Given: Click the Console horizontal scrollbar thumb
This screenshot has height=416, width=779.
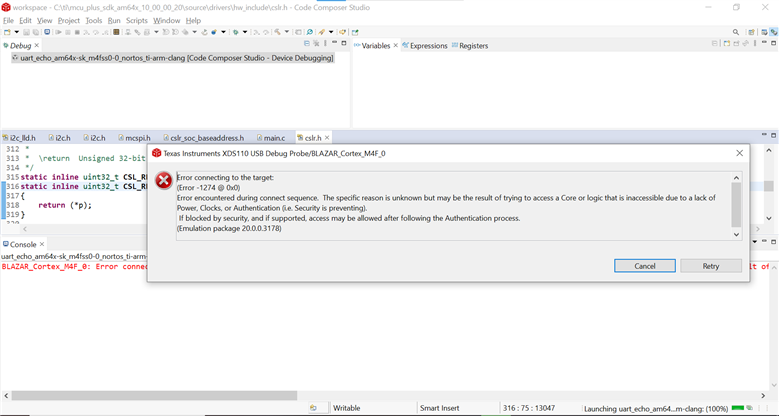Looking at the screenshot, I should (x=154, y=396).
